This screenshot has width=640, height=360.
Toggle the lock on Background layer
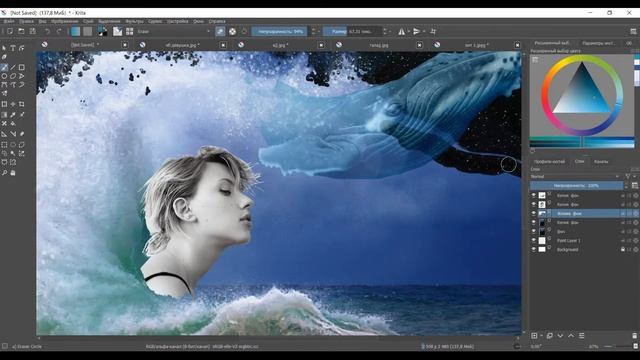pyautogui.click(x=623, y=249)
